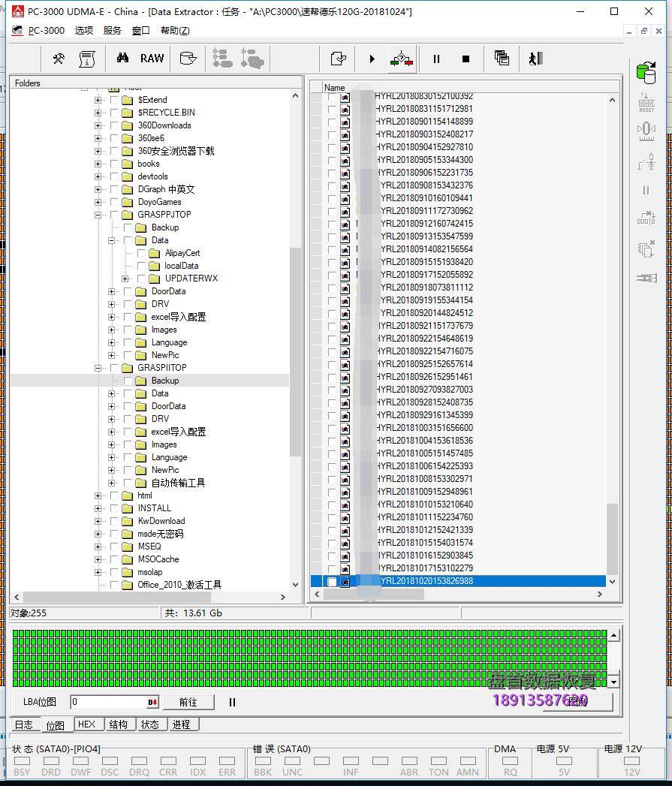Screen dimensions: 672x786
Task: Click the bitmap panel scroll up arrow
Action: click(614, 636)
